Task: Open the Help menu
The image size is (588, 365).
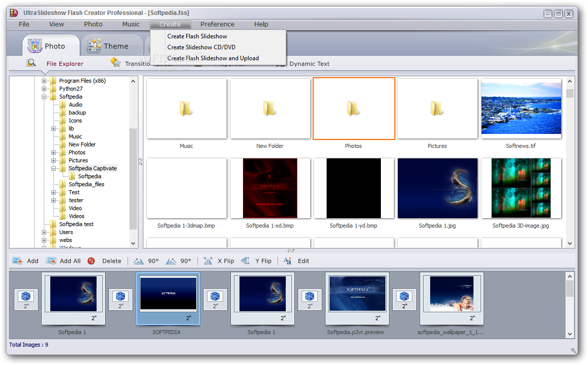Action: coord(261,24)
